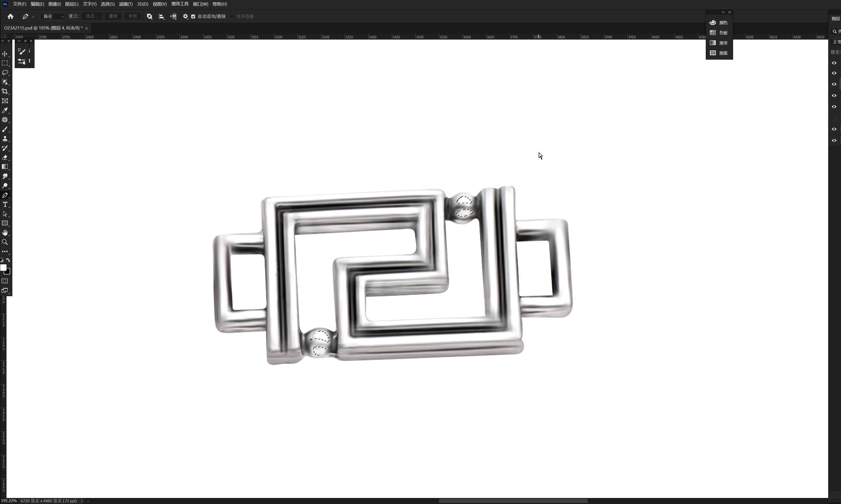841x504 pixels.
Task: Open path operations dropdown icon
Action: 149,16
